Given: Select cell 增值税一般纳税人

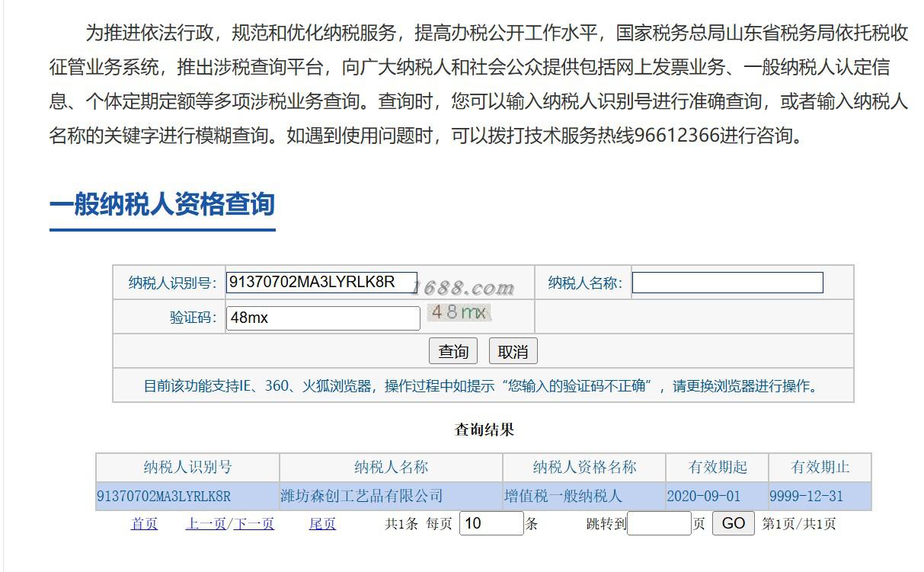Looking at the screenshot, I should point(584,497).
